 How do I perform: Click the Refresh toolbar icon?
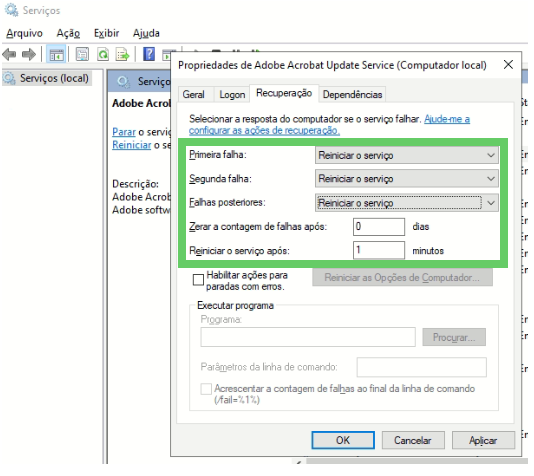(103, 54)
